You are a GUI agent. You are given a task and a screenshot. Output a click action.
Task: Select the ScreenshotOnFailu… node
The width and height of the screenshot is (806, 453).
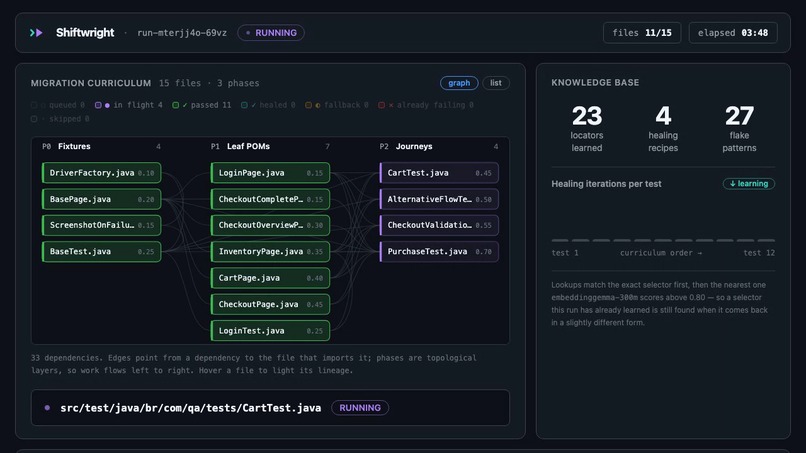click(101, 225)
